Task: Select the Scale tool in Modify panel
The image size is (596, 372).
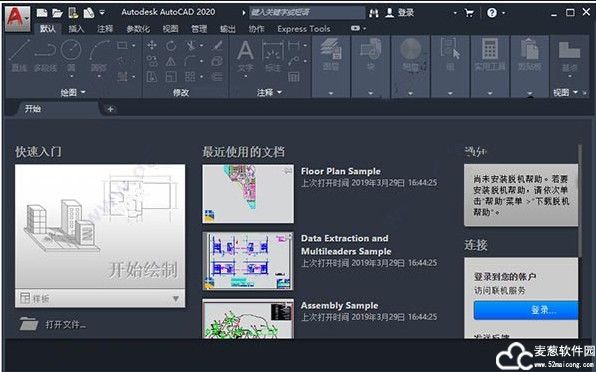Action: click(x=171, y=77)
